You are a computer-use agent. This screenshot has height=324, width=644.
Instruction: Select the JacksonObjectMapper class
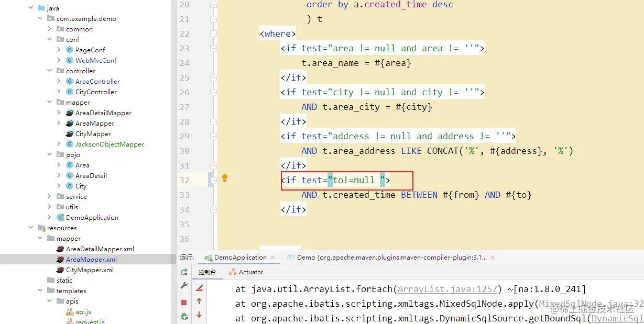(x=110, y=144)
